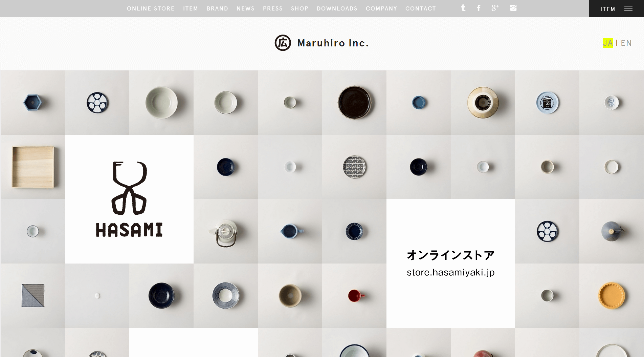Viewport: 644px width, 357px height.
Task: Open the COMPANY navigation link
Action: (x=381, y=8)
